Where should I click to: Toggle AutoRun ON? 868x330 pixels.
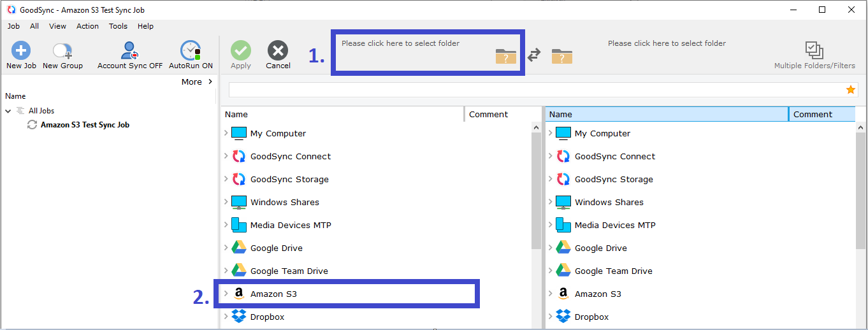(191, 51)
